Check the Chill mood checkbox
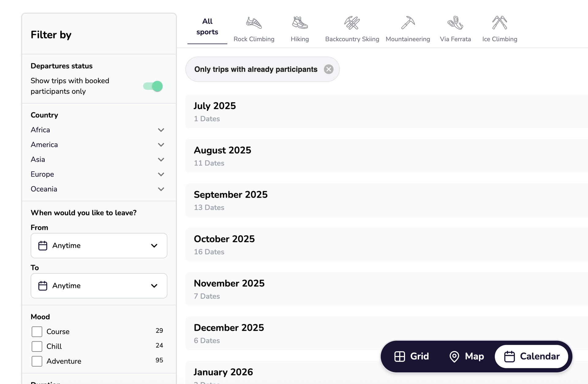 [x=37, y=346]
